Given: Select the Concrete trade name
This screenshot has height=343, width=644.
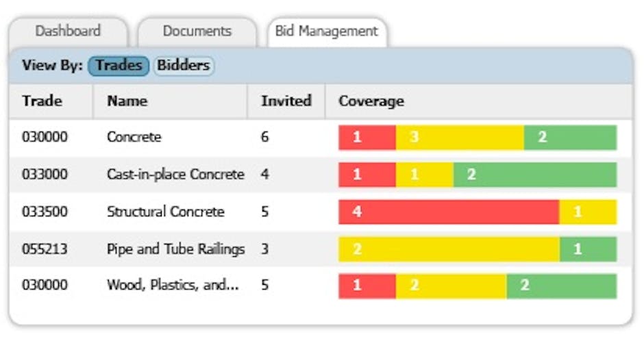Looking at the screenshot, I should 134,137.
